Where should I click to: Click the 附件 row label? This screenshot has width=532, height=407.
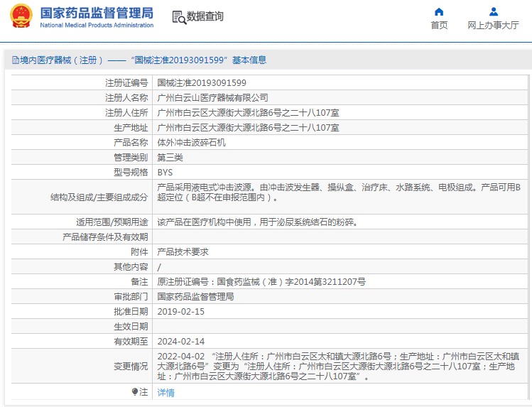pyautogui.click(x=139, y=252)
